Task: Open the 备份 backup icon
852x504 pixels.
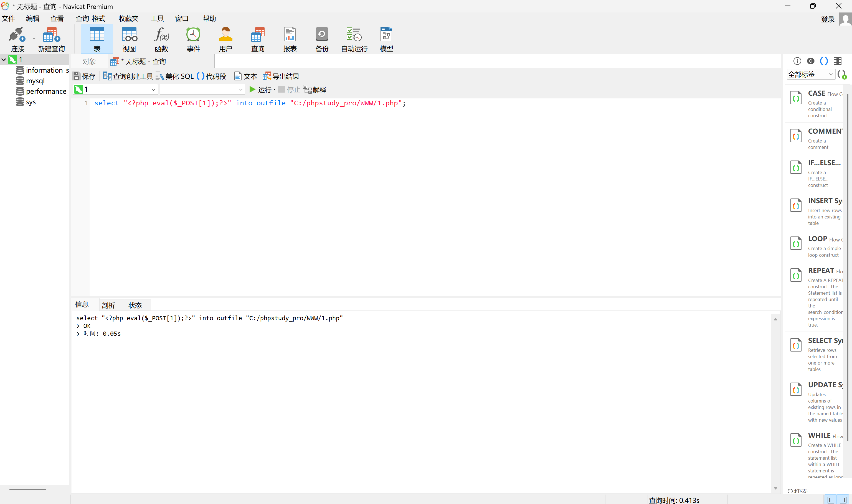Action: pos(322,39)
